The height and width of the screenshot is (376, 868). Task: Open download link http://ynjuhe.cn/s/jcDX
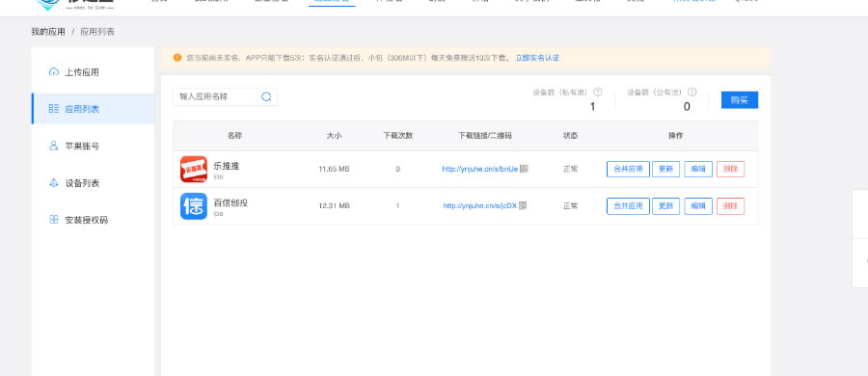[480, 205]
